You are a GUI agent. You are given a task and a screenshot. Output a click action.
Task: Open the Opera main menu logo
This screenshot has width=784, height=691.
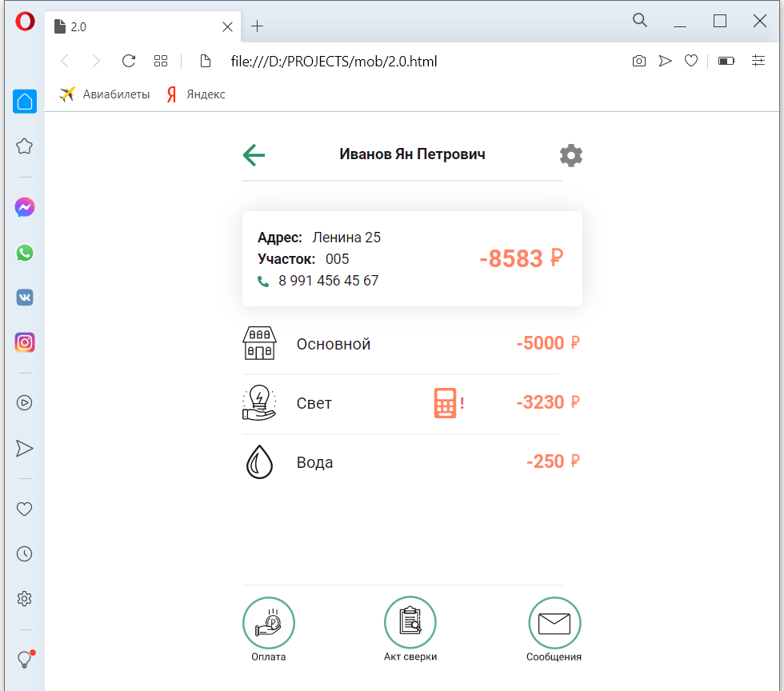25,22
